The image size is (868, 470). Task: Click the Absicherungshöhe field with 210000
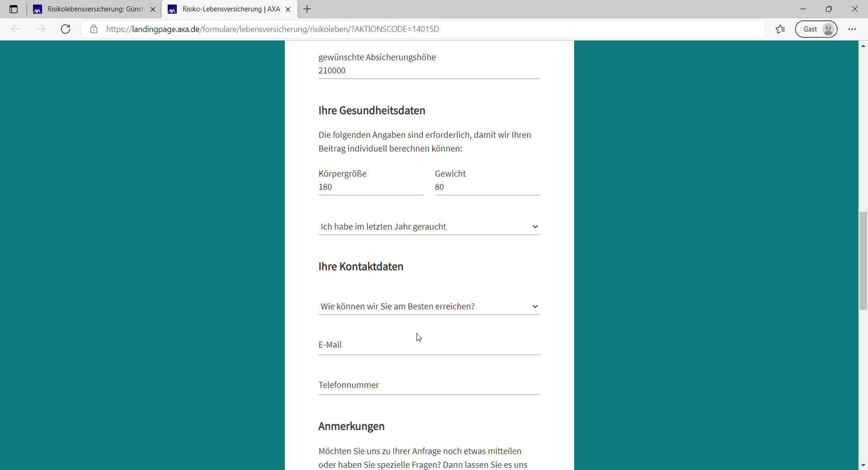tap(429, 70)
